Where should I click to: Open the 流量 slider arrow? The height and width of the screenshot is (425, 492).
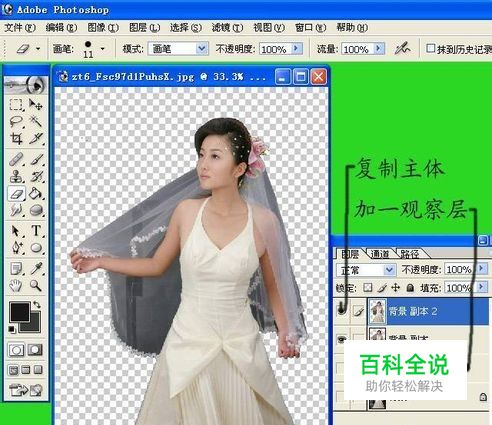pos(379,49)
